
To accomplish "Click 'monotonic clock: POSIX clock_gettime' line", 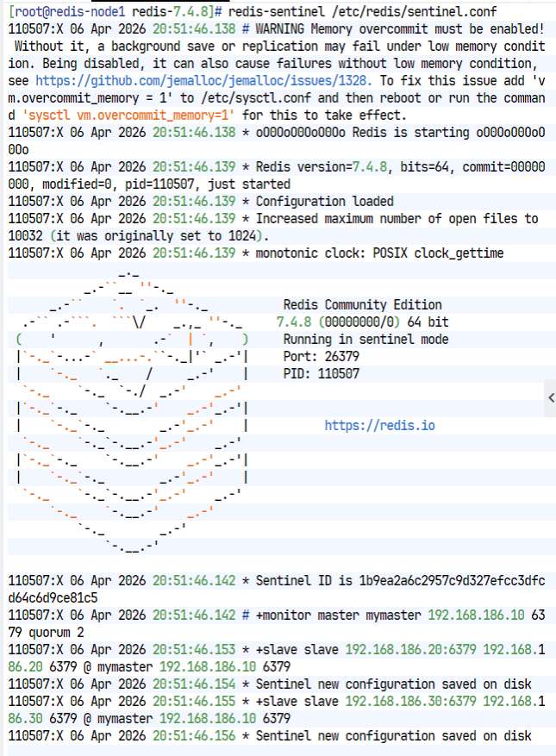I will [x=256, y=253].
